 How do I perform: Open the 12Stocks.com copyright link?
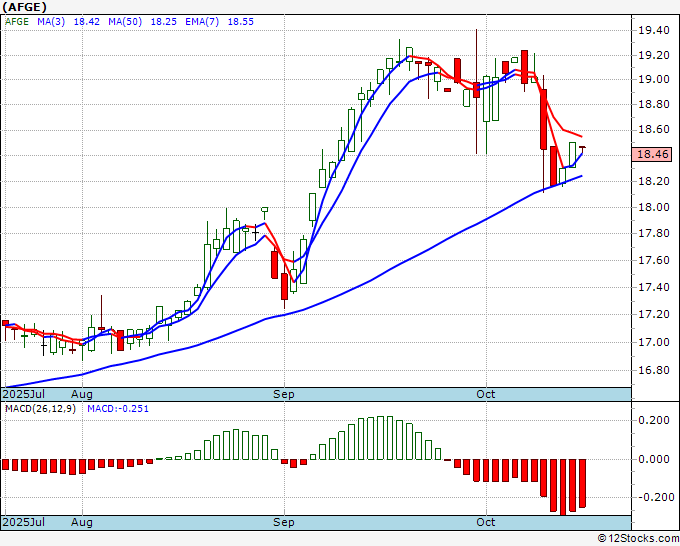pyautogui.click(x=638, y=538)
